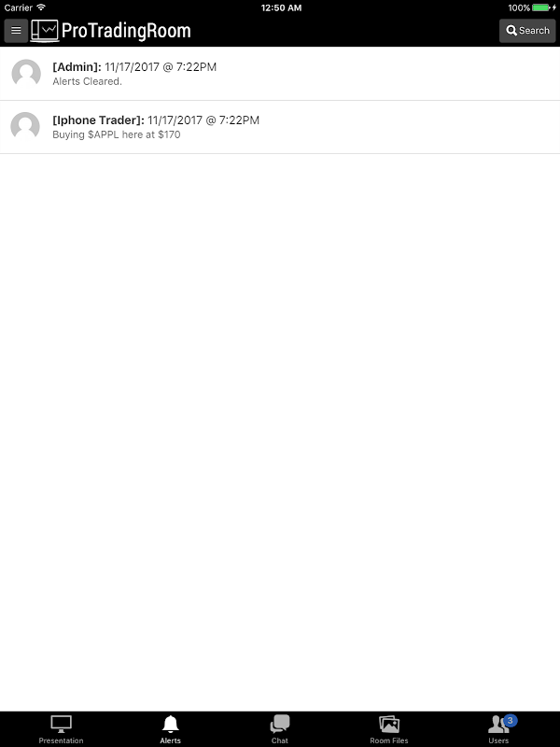This screenshot has width=560, height=747.
Task: Select the Alerts bell tab
Action: click(x=171, y=729)
